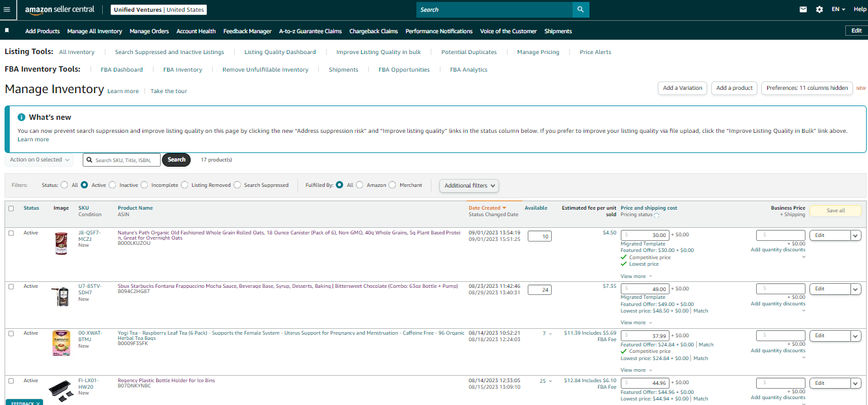This screenshot has width=868, height=405.
Task: Expand View more under rolled oats pricing
Action: [636, 276]
